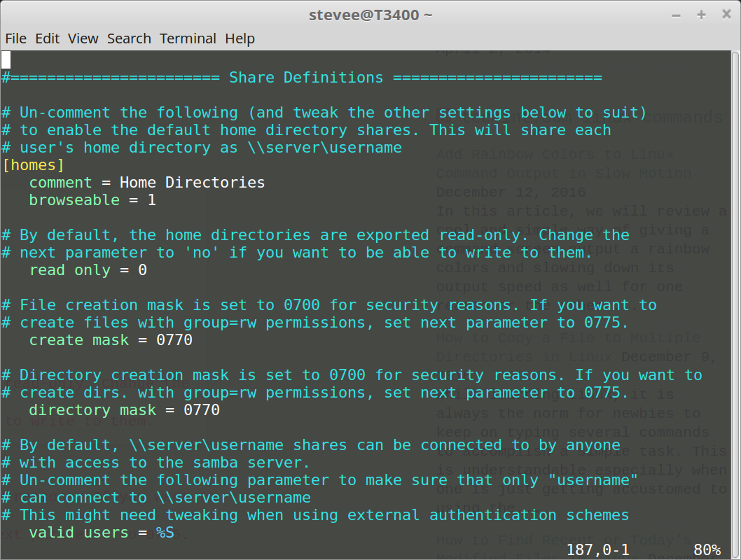741x560 pixels.
Task: Click the white cursor block at top
Action: pos(6,60)
